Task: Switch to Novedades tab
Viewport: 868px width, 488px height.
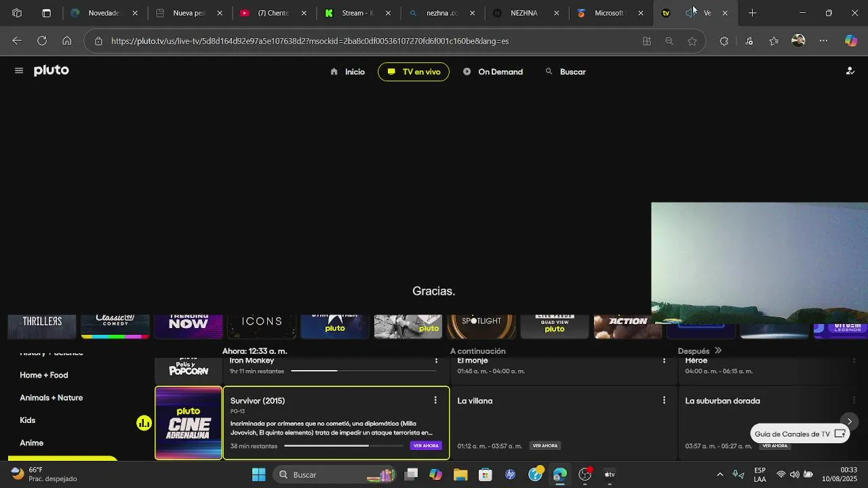Action: 103,13
